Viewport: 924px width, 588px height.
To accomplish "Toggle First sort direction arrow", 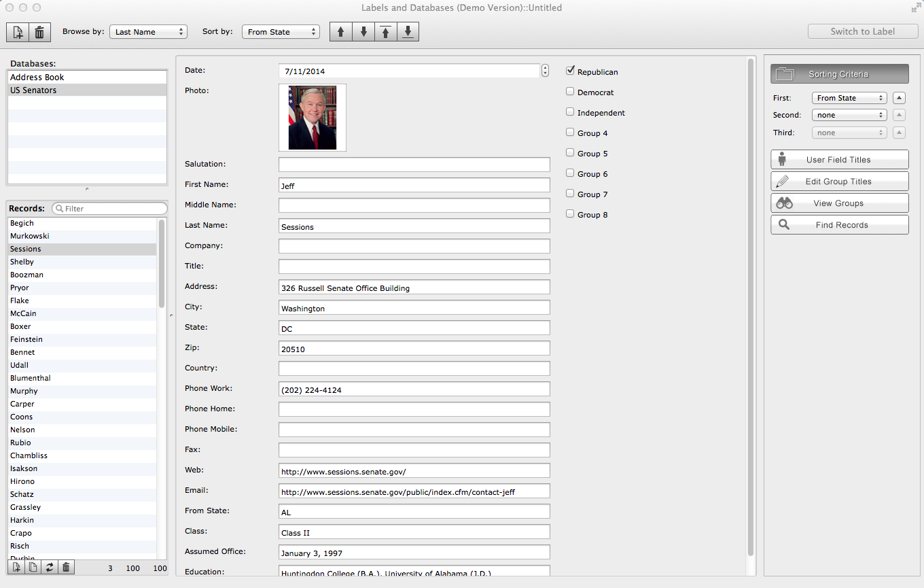I will tap(899, 98).
